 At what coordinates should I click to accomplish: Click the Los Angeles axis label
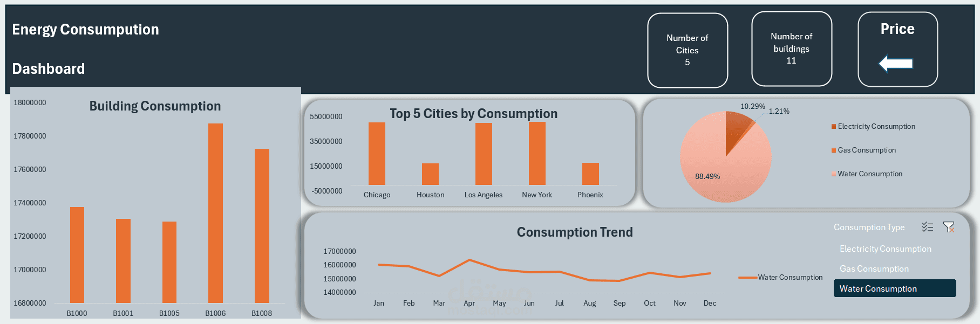point(484,195)
